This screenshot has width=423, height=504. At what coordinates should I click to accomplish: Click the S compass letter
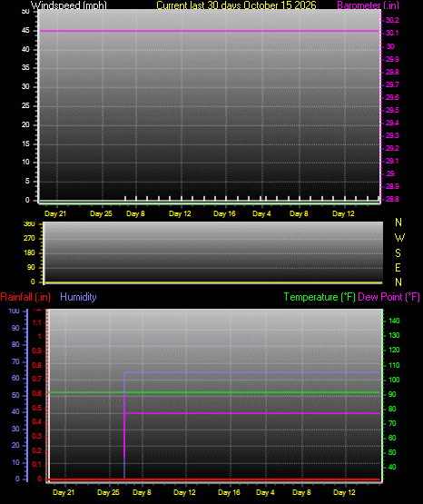[x=398, y=253]
